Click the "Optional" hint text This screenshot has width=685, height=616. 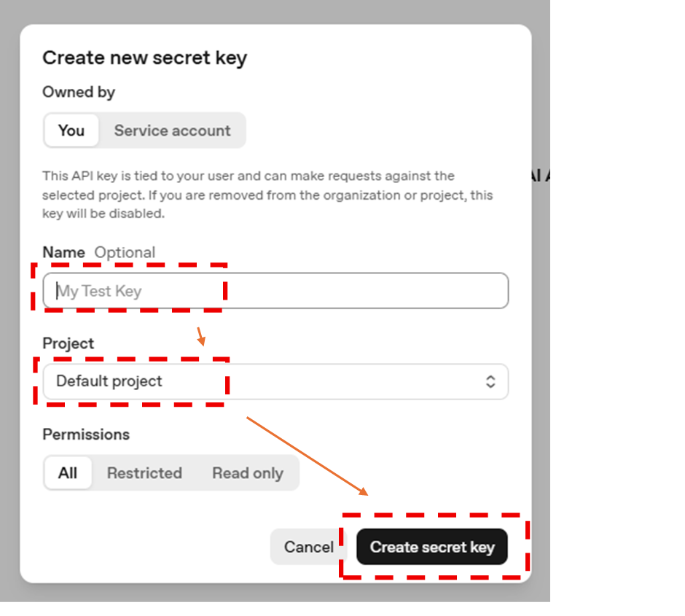(x=125, y=252)
